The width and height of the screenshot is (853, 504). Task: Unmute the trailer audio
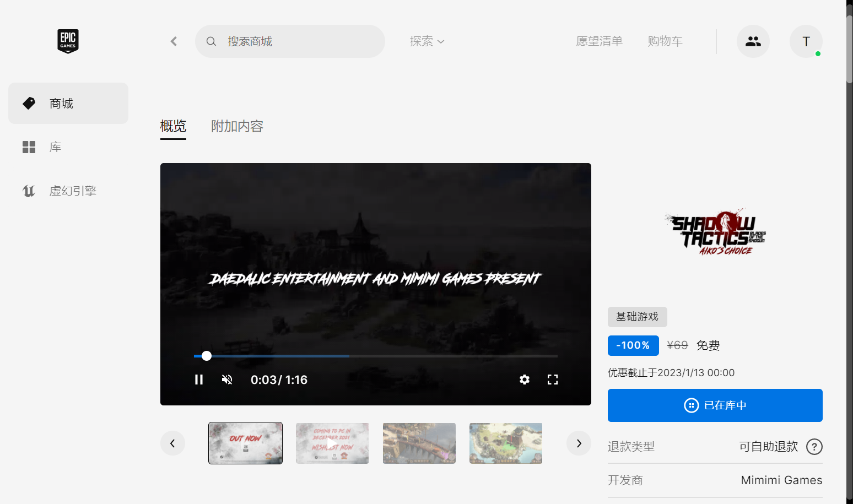227,380
